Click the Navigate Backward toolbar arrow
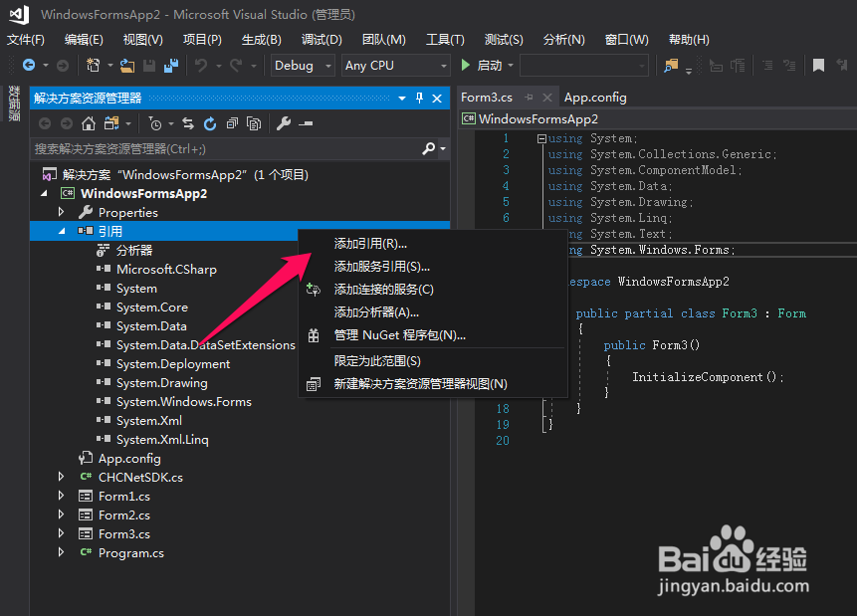This screenshot has height=616, width=857. tap(29, 66)
